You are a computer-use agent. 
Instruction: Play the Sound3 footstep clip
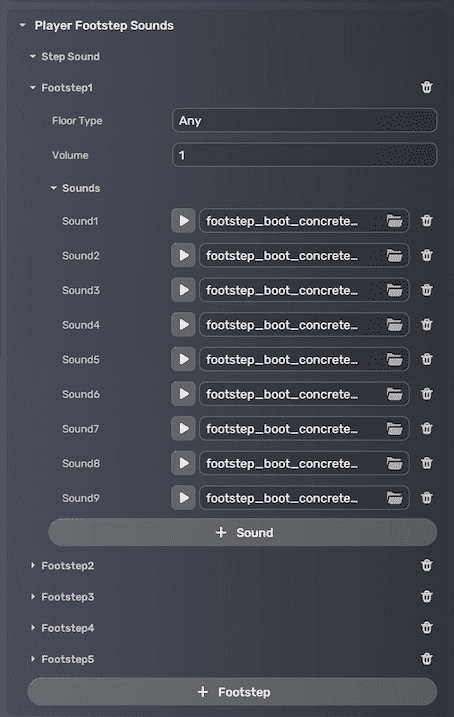coord(183,290)
